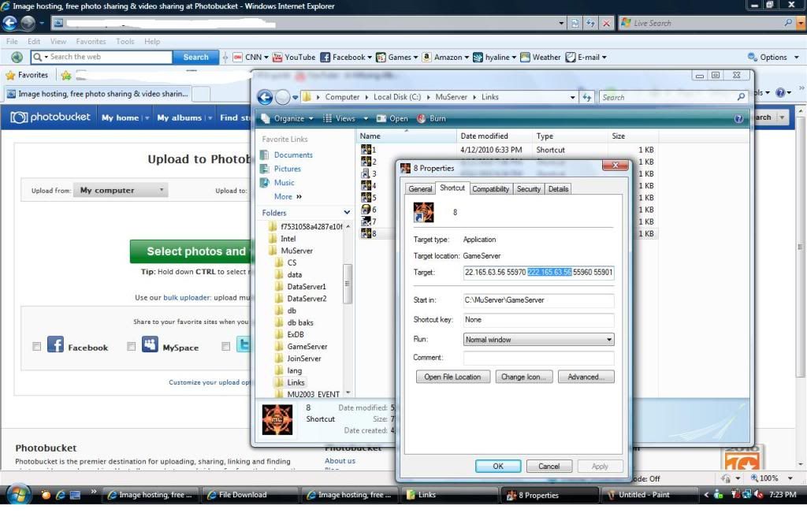Click the Burn button in Explorer toolbar

coord(432,118)
